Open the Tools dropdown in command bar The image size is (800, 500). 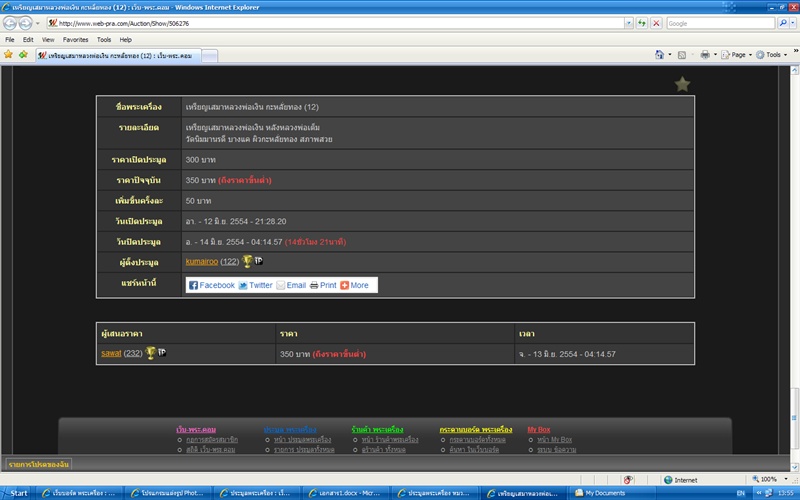pyautogui.click(x=772, y=55)
